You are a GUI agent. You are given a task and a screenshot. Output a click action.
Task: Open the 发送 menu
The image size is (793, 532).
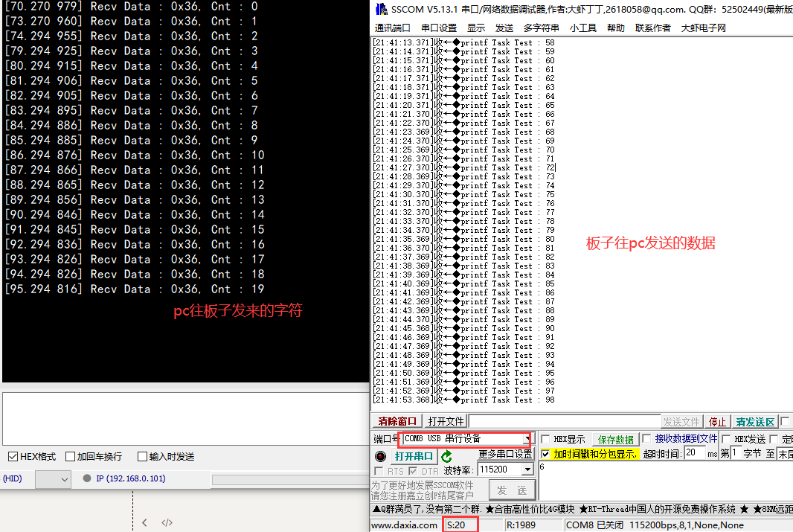[504, 28]
